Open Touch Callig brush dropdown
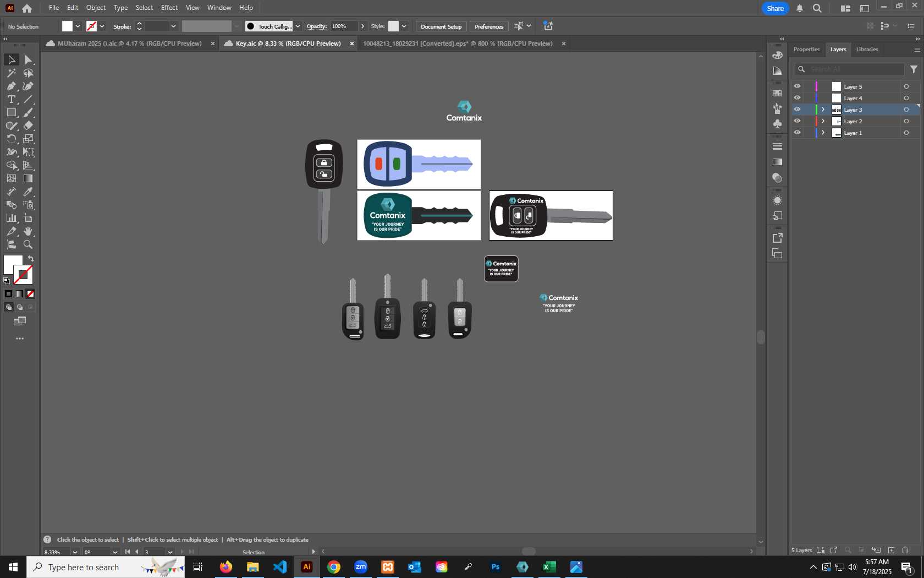The height and width of the screenshot is (578, 924). 298,26
